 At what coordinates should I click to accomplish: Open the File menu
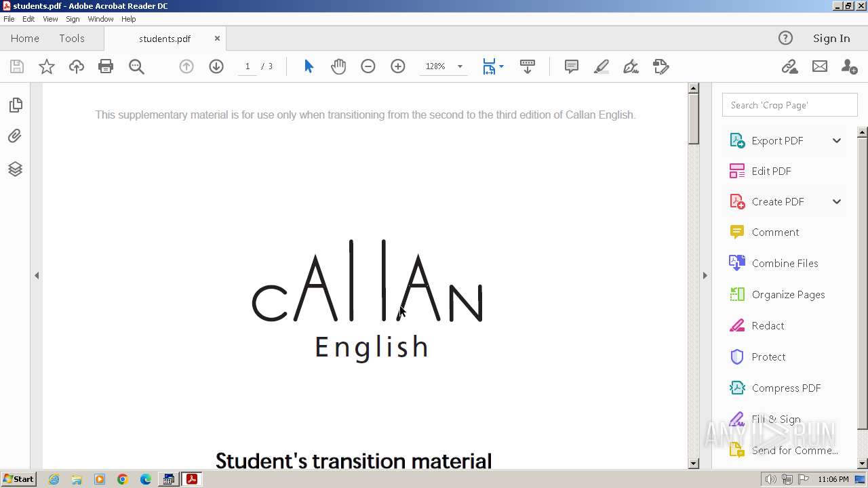9,19
